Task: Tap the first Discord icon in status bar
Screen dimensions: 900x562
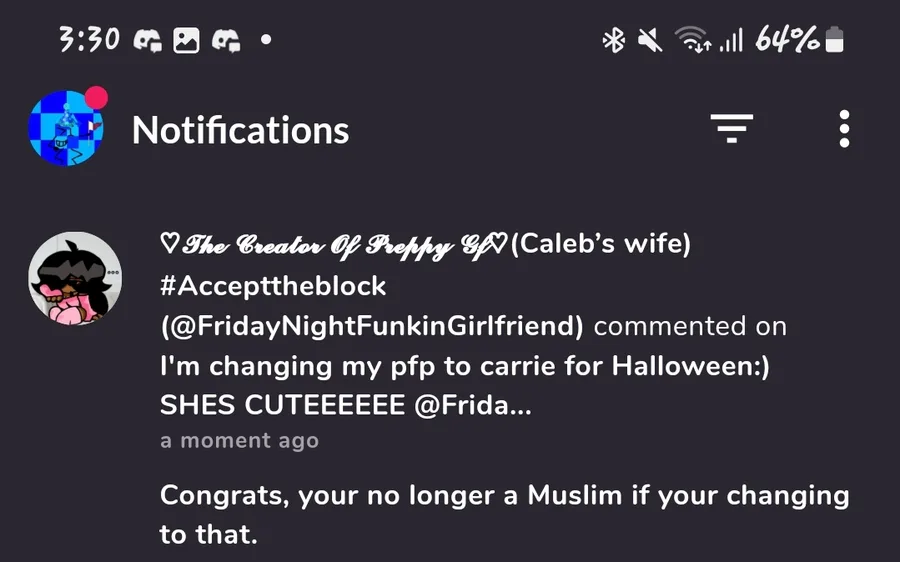Action: [x=149, y=40]
